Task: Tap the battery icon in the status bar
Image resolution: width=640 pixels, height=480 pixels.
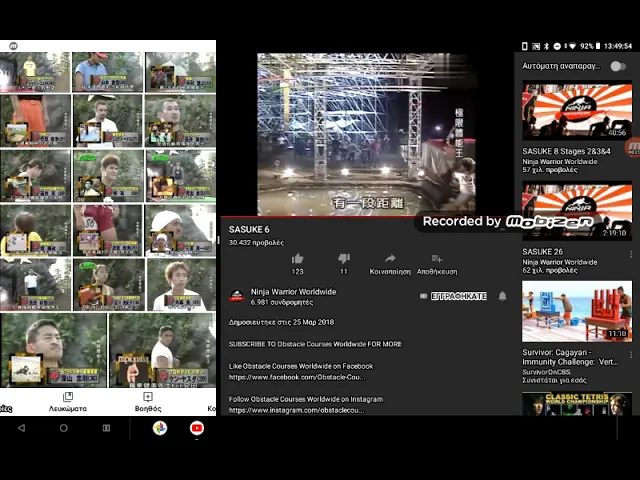Action: 598,46
